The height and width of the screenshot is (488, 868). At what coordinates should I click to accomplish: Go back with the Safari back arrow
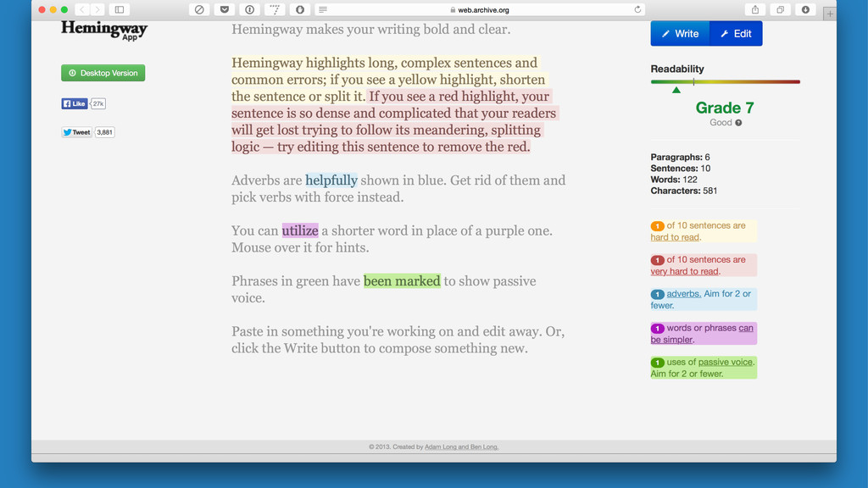coord(82,9)
